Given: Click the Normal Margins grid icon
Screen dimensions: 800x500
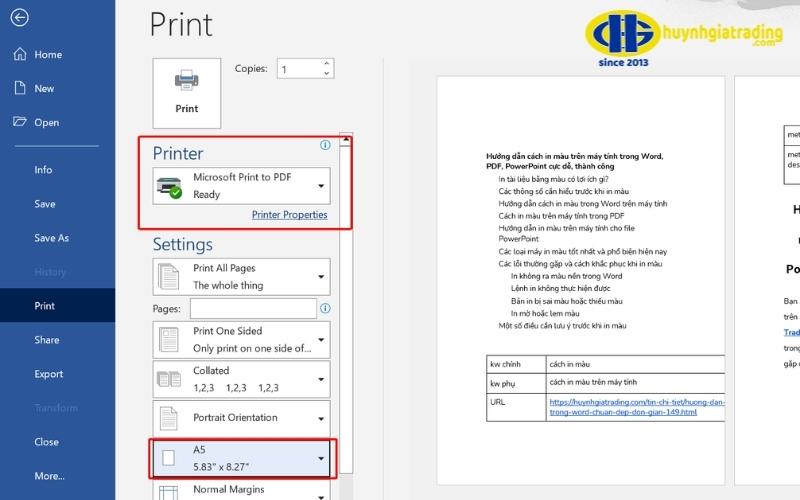Looking at the screenshot, I should pyautogui.click(x=168, y=492).
